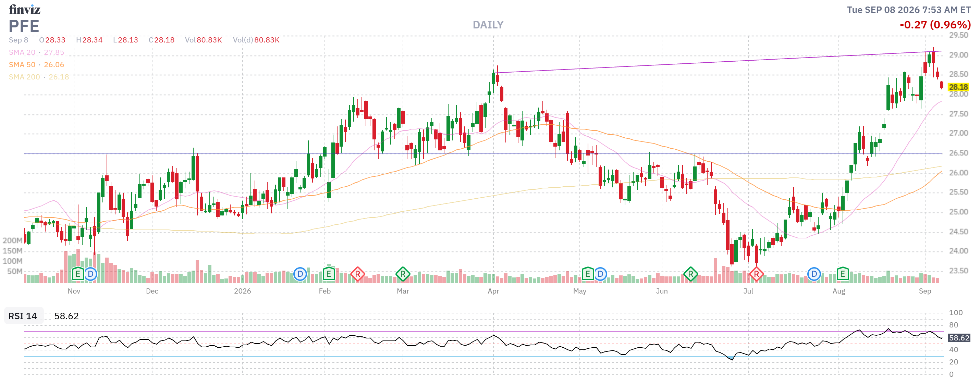Select the Nov month label
The width and height of the screenshot is (980, 385).
point(74,291)
